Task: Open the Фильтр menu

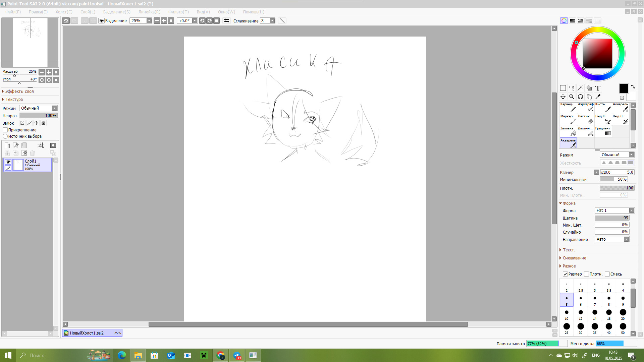Action: coord(178,12)
